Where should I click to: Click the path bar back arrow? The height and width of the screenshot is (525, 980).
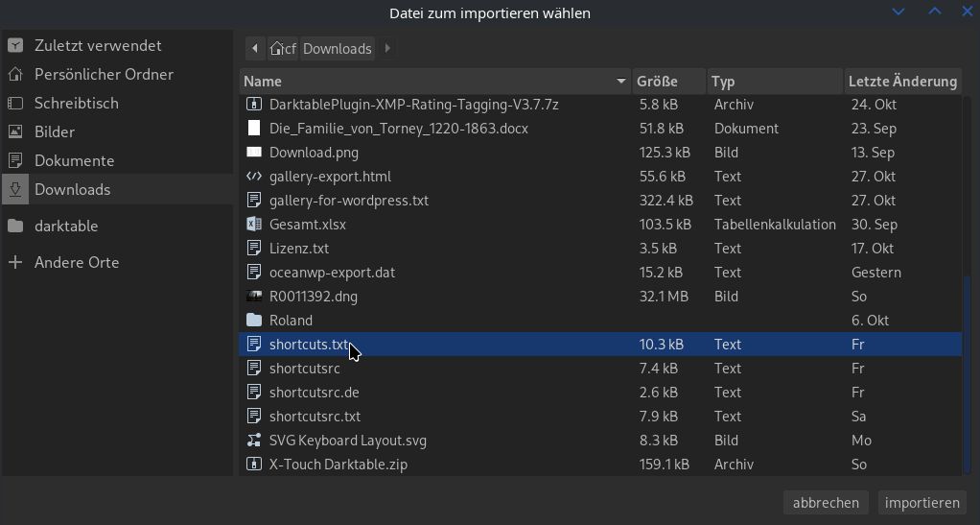click(x=255, y=48)
